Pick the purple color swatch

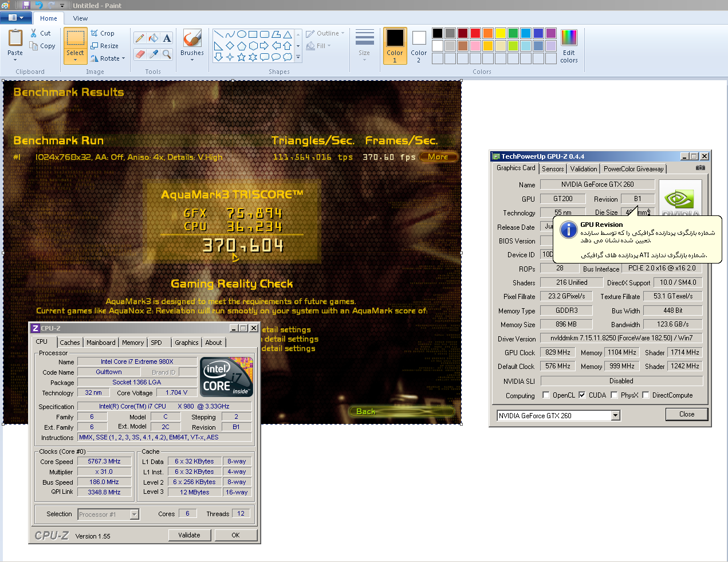point(551,33)
